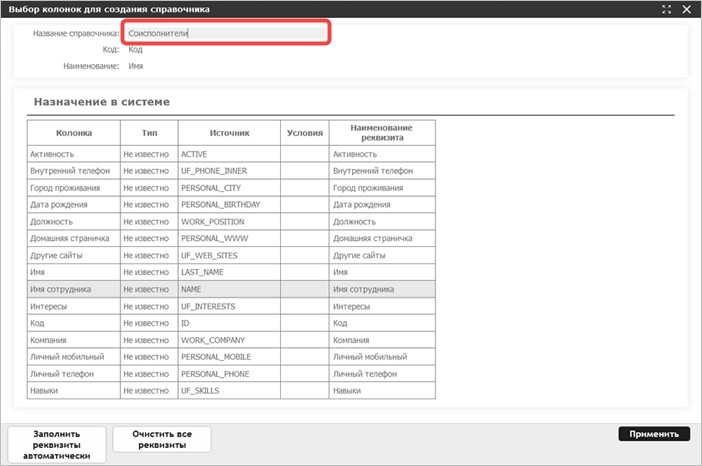This screenshot has width=702, height=466.
Task: Select the LAST_NAME source cell
Action: click(229, 272)
